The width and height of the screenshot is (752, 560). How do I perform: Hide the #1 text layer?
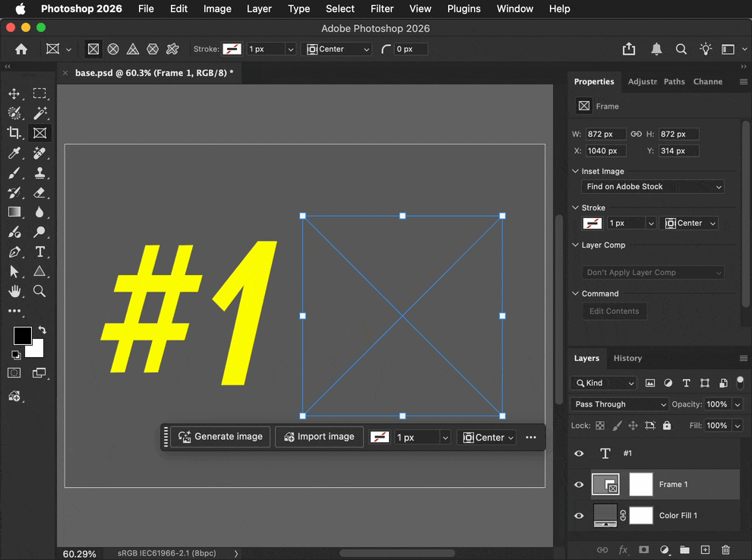point(579,454)
